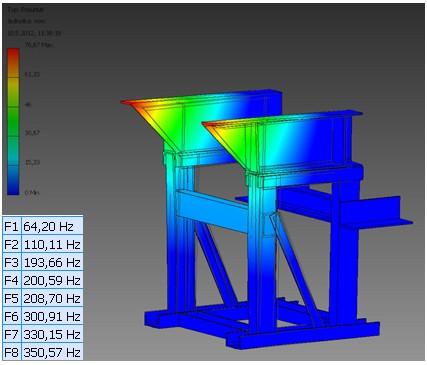Click the 330,15 Hz frequency value
The image size is (427, 365).
[52, 334]
